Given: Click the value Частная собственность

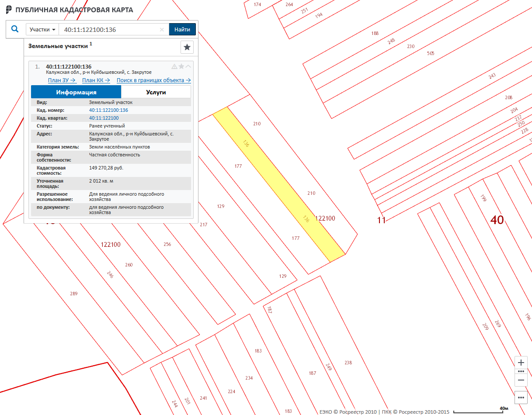Looking at the screenshot, I should pos(115,155).
